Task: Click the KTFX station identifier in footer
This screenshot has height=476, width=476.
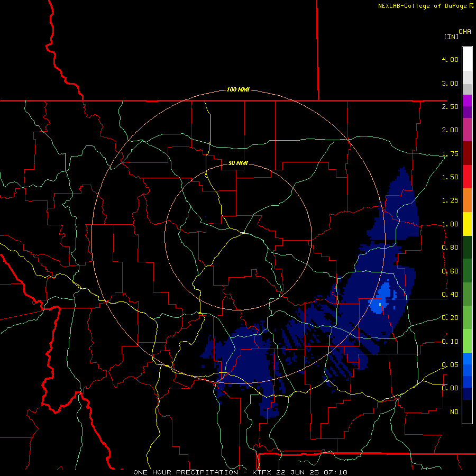Action: tap(262, 472)
